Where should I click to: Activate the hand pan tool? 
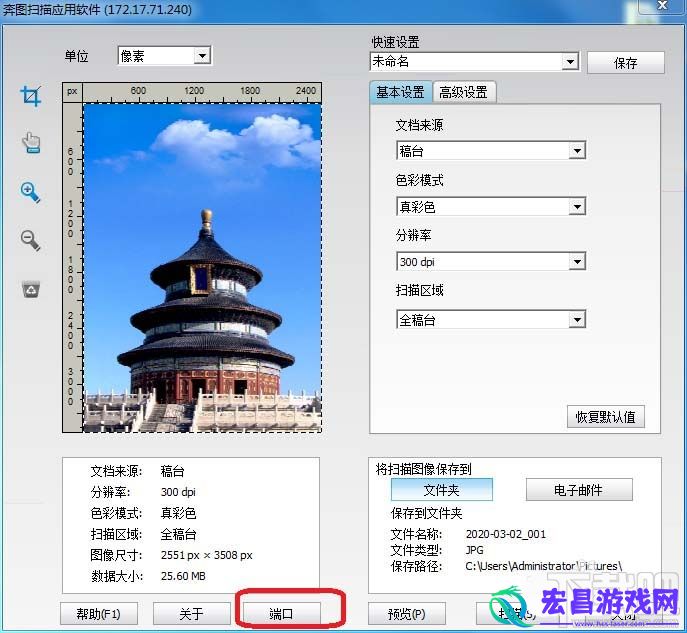pyautogui.click(x=31, y=142)
